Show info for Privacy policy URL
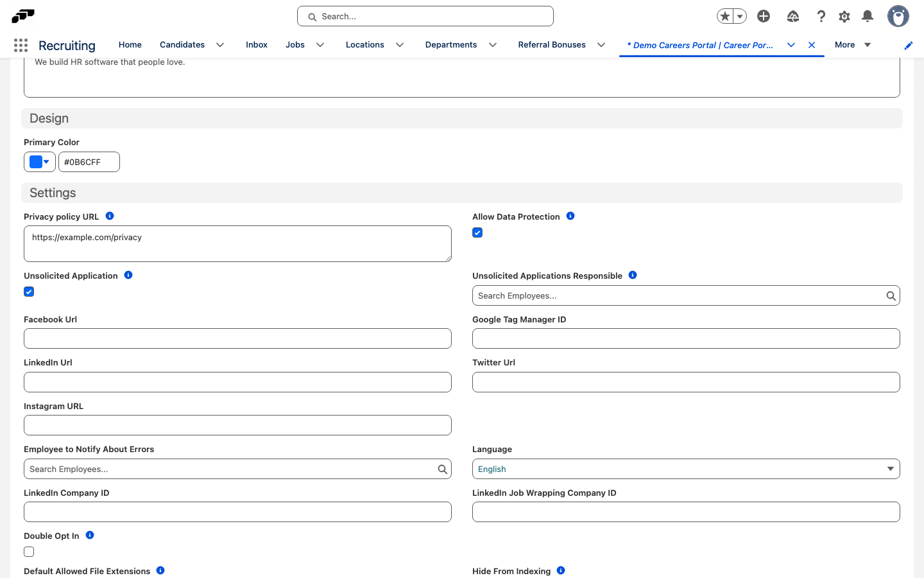924x578 pixels. 110,216
